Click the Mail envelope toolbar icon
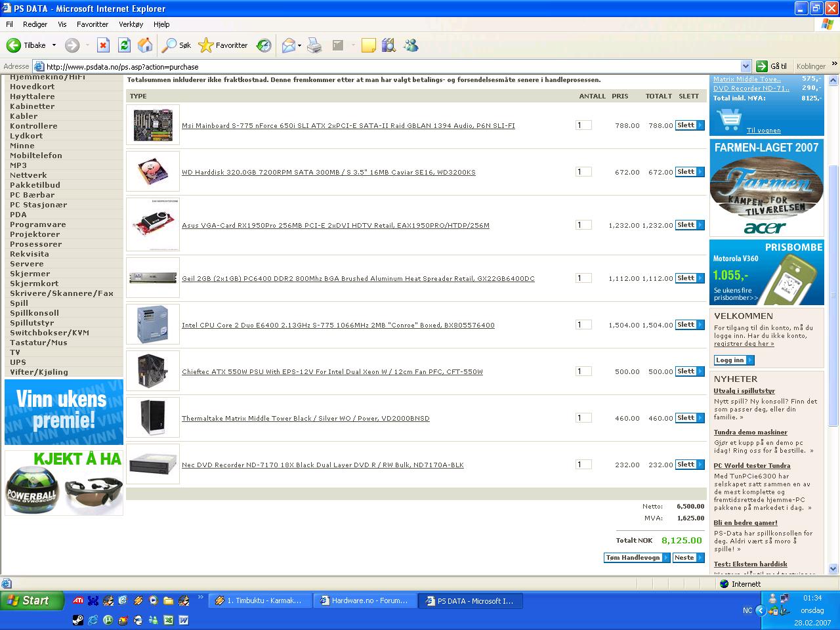The height and width of the screenshot is (630, 840). (288, 45)
